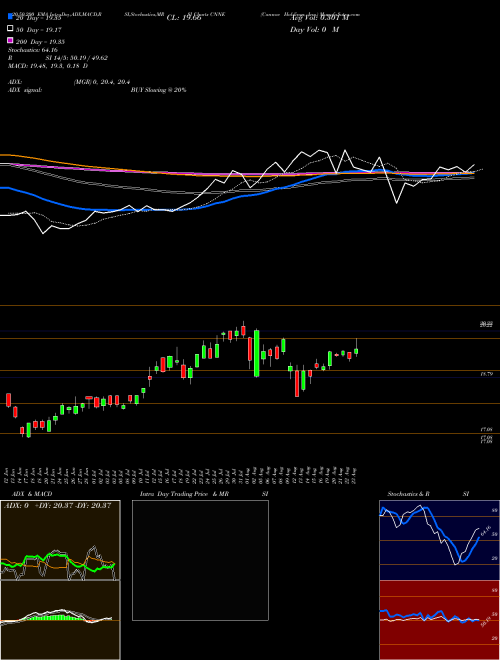500x660 pixels.
Task: Click the 'ADX & MACD' panel title
Action: coord(32,494)
